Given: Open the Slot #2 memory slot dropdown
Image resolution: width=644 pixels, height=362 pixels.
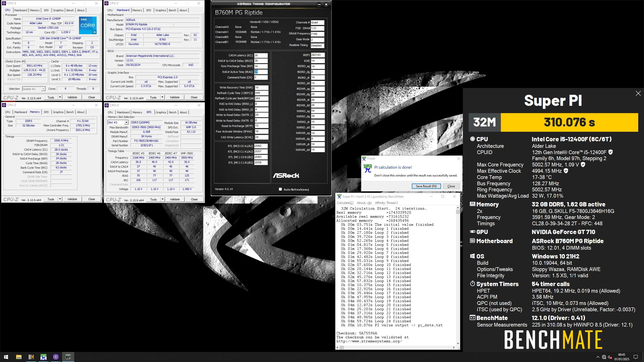Looking at the screenshot, I should [x=118, y=122].
